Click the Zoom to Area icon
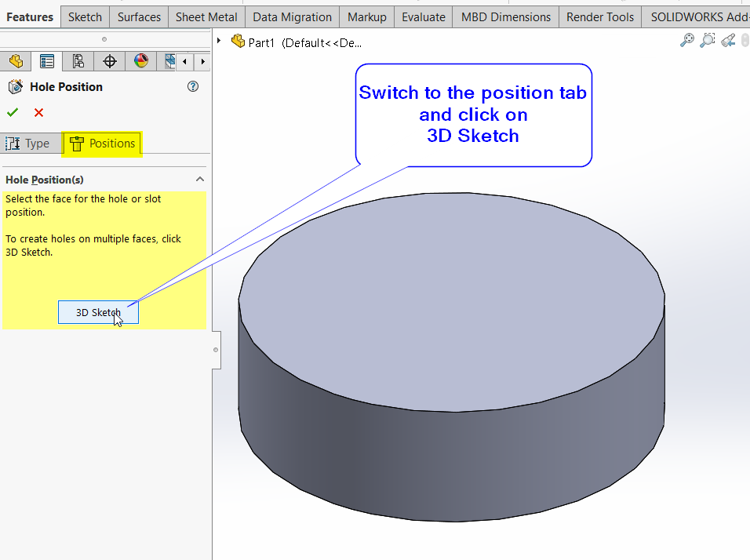 pyautogui.click(x=708, y=41)
